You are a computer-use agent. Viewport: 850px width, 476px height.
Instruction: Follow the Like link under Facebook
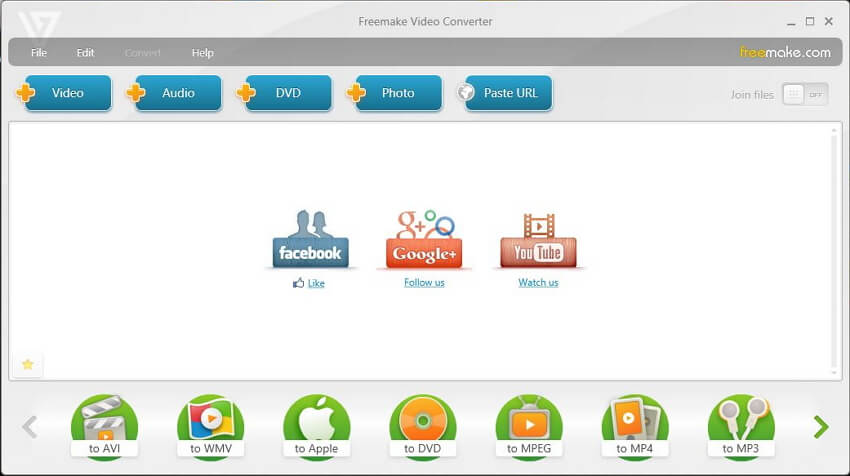point(316,283)
